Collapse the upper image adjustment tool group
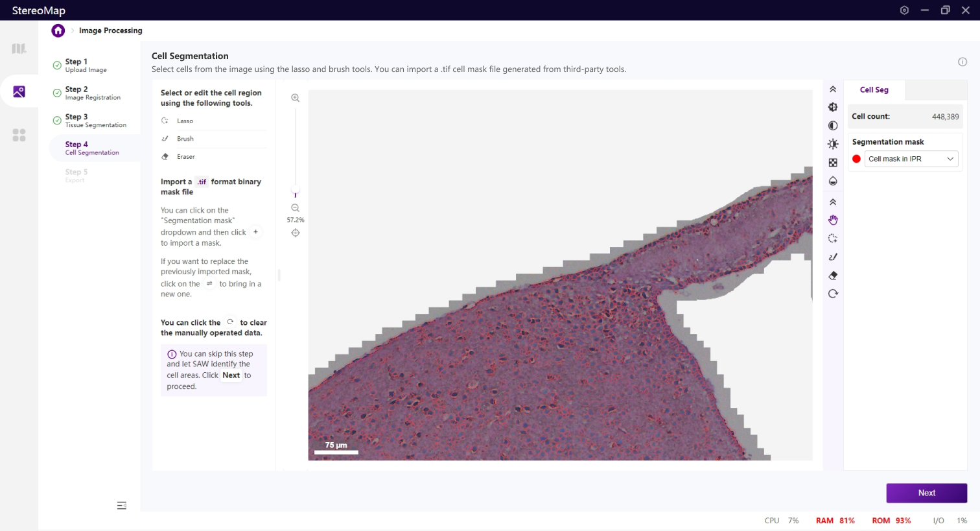Screen dimensions: 980x531 click(x=833, y=89)
